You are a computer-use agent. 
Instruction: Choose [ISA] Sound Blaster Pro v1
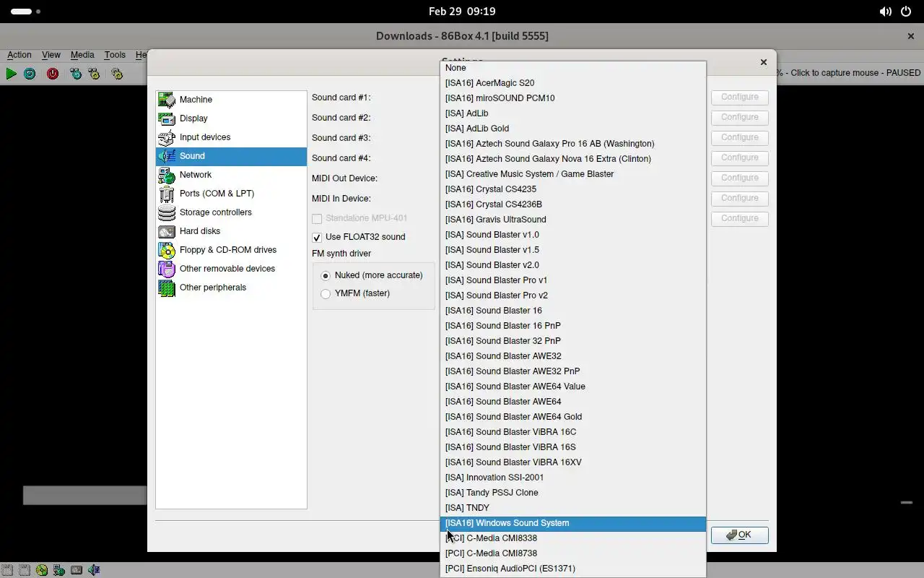pyautogui.click(x=573, y=280)
